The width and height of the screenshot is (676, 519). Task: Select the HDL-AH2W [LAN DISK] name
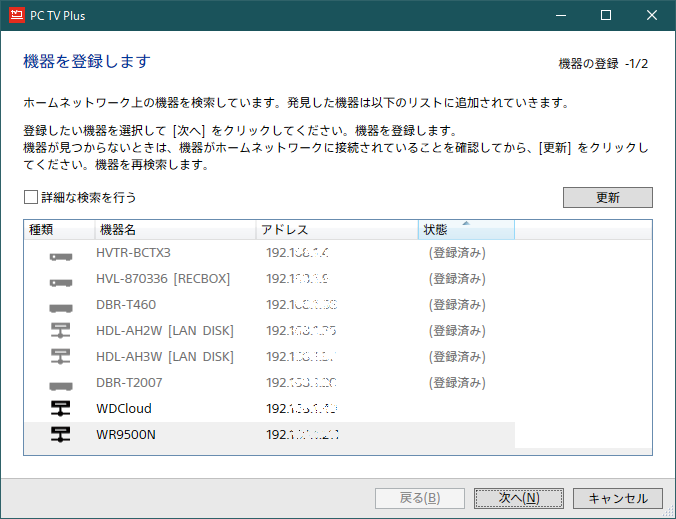click(x=165, y=331)
